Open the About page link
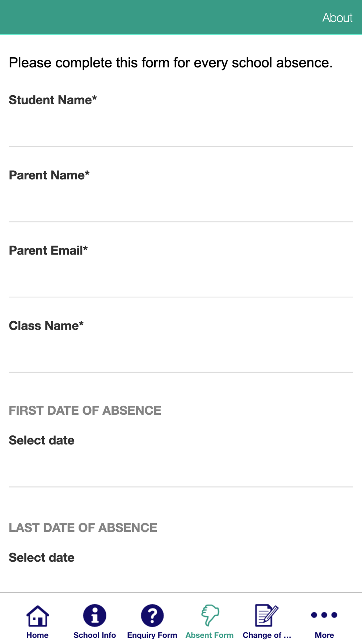This screenshot has width=362, height=644. [x=337, y=17]
